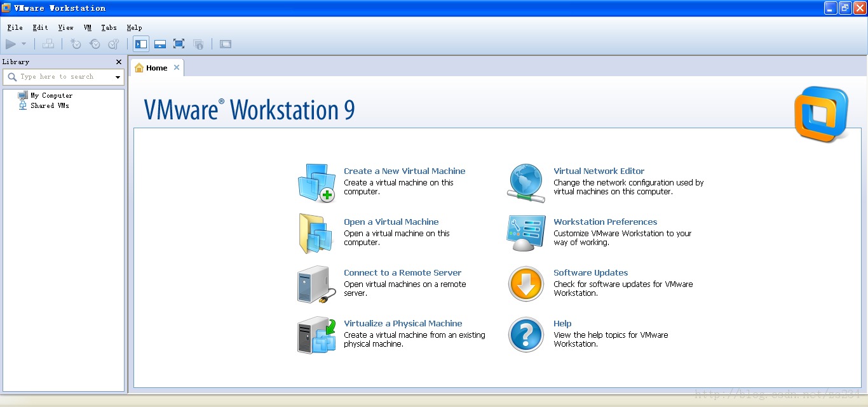Click the Help question mark icon

526,335
